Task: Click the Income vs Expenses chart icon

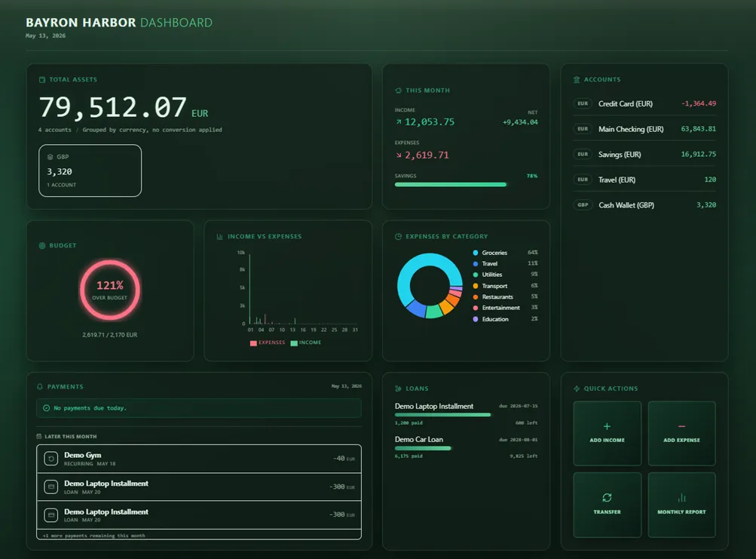Action: [220, 237]
